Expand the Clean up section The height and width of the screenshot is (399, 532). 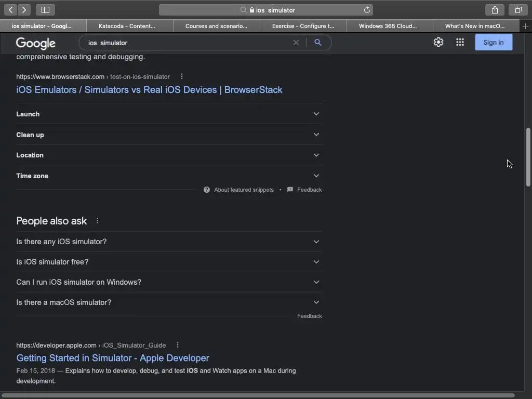click(169, 135)
